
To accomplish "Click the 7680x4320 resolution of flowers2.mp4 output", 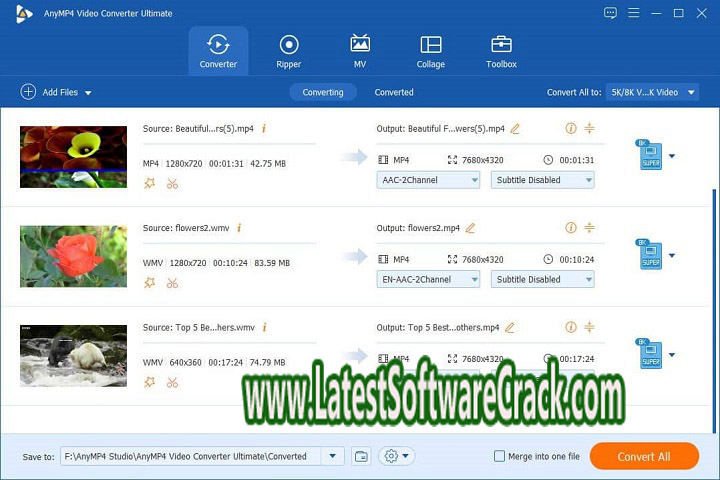I will point(483,260).
